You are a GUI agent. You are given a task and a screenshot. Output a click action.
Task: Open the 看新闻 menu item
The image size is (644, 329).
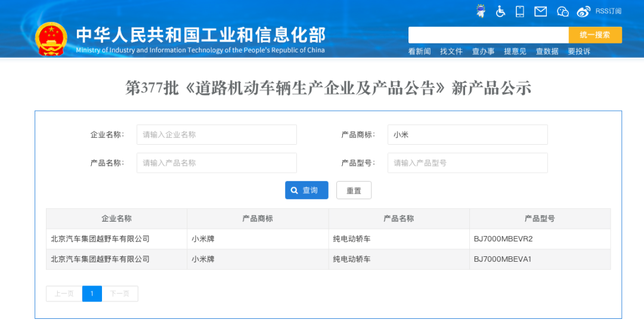[x=419, y=52]
